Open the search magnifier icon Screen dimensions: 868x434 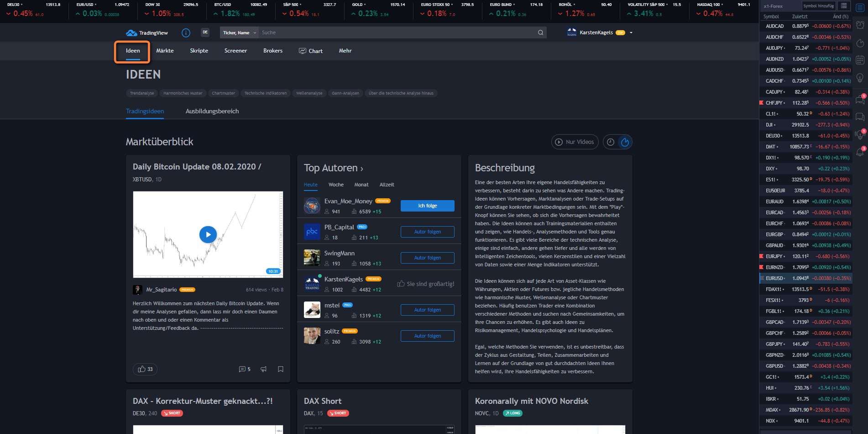click(540, 32)
